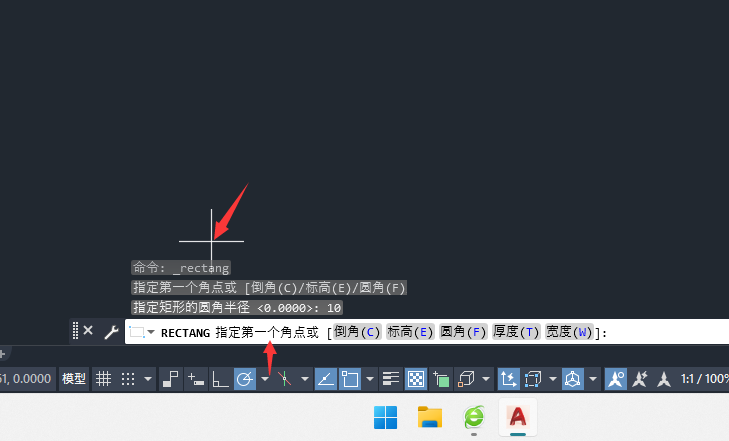
Task: Toggle gizmo display icon
Action: [x=573, y=379]
